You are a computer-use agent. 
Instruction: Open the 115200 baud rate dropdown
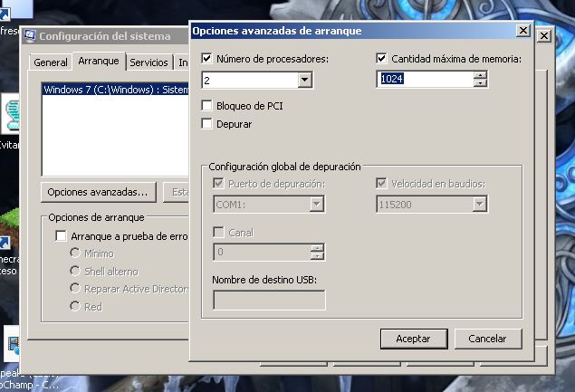click(479, 205)
